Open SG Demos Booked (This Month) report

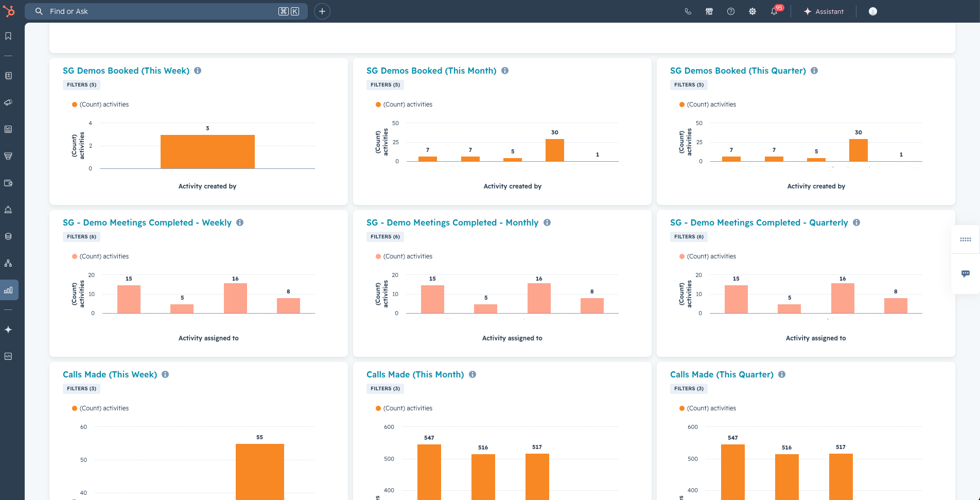(431, 71)
